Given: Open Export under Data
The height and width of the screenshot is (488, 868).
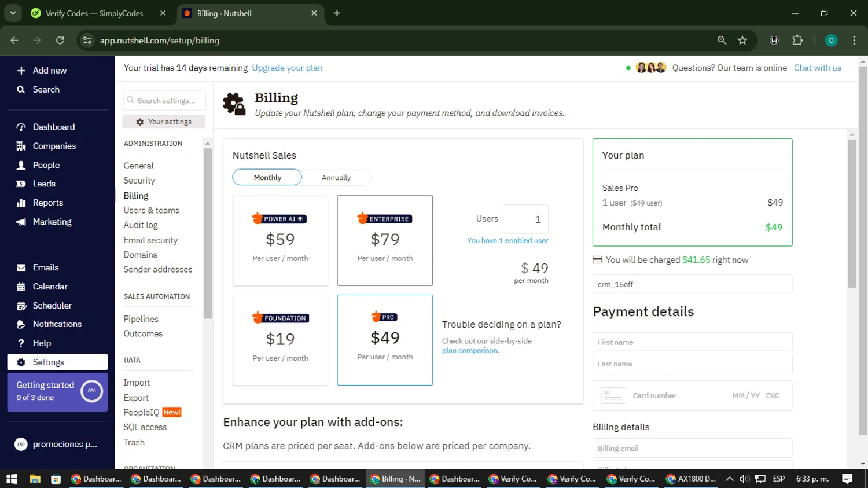Looking at the screenshot, I should 136,398.
